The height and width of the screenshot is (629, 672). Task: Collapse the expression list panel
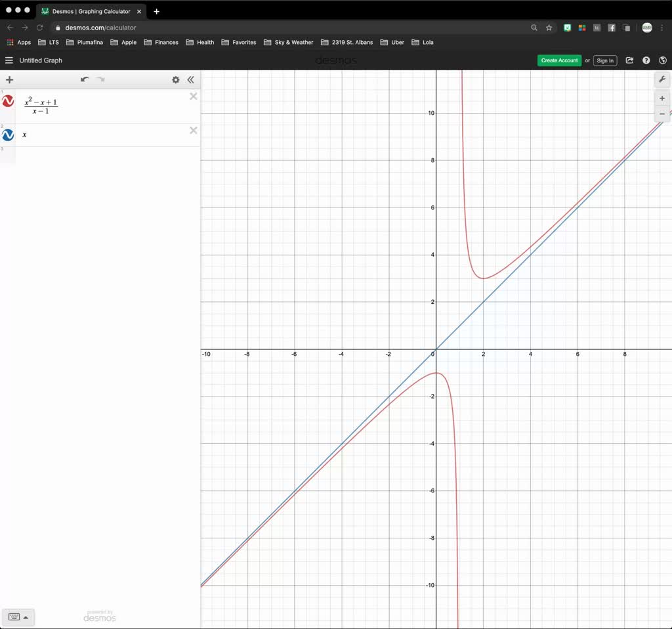click(191, 79)
